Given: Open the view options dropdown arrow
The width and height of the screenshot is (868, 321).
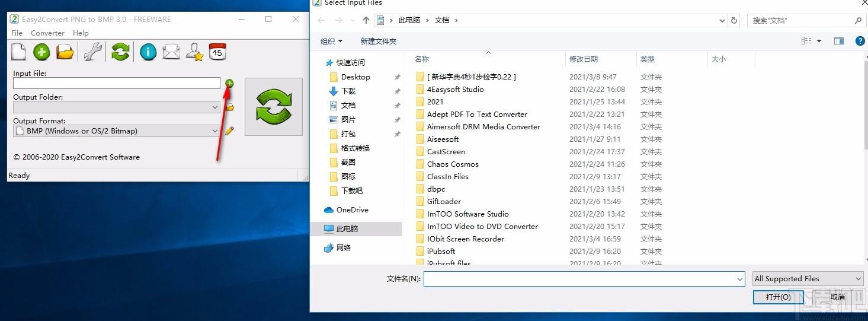Looking at the screenshot, I should 819,41.
